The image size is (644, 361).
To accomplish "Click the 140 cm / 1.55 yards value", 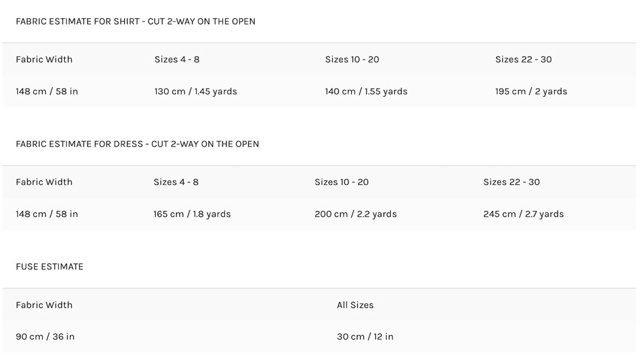I will pos(366,91).
